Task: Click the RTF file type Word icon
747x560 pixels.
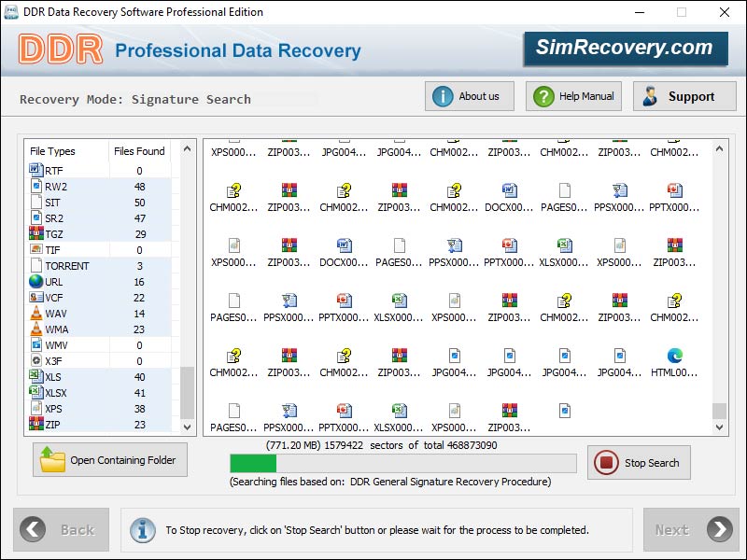Action: pyautogui.click(x=36, y=170)
